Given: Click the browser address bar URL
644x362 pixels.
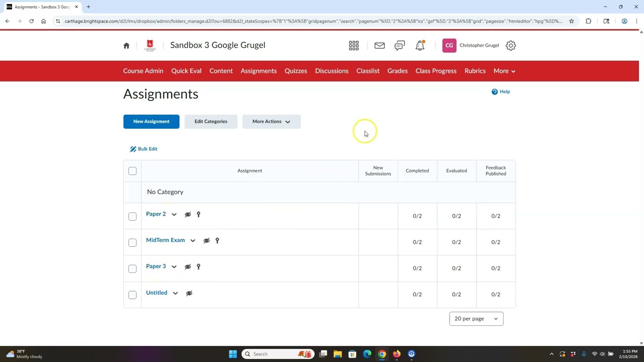Looking at the screenshot, I should (313, 21).
